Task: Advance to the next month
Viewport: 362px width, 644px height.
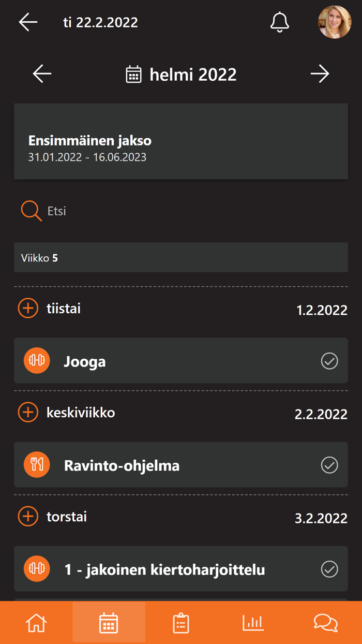Action: pos(320,74)
